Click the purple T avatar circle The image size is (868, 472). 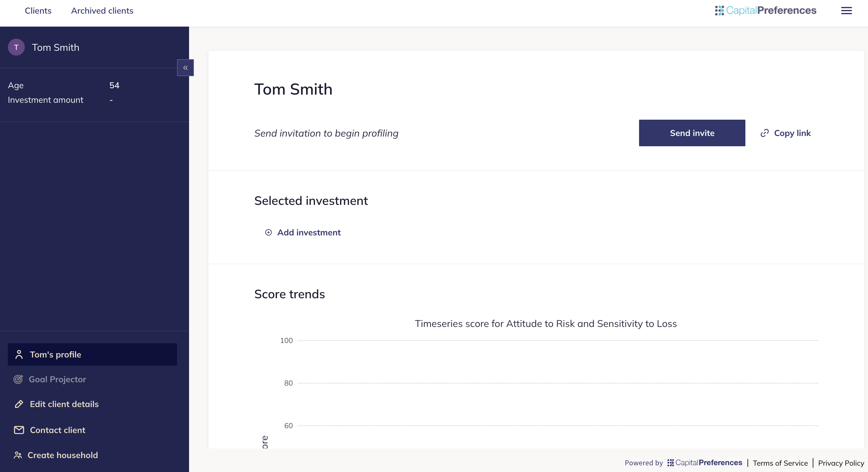coord(16,47)
